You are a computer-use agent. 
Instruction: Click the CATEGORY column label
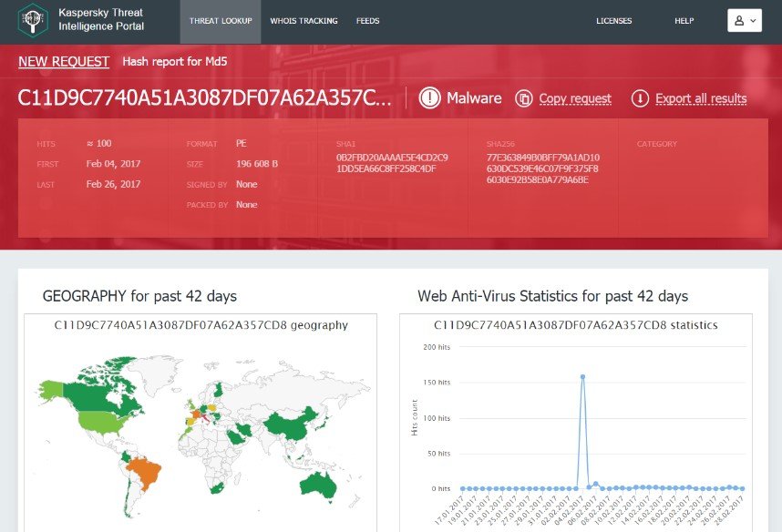click(657, 144)
